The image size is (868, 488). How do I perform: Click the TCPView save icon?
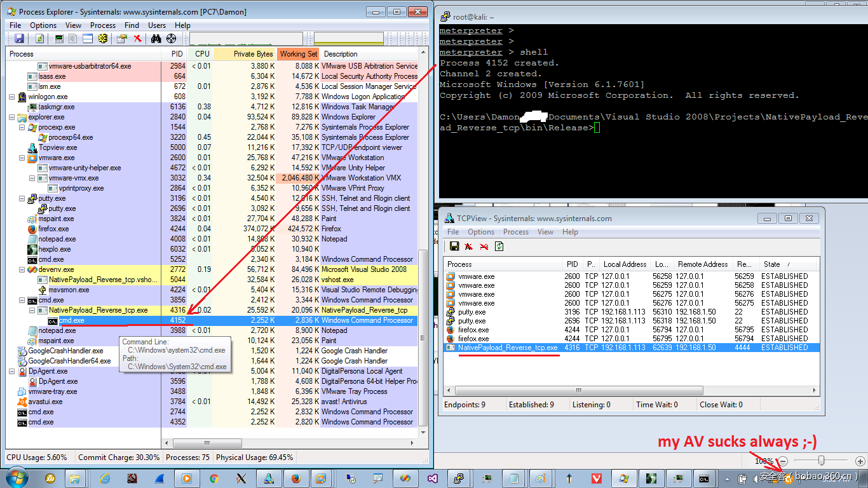click(454, 247)
